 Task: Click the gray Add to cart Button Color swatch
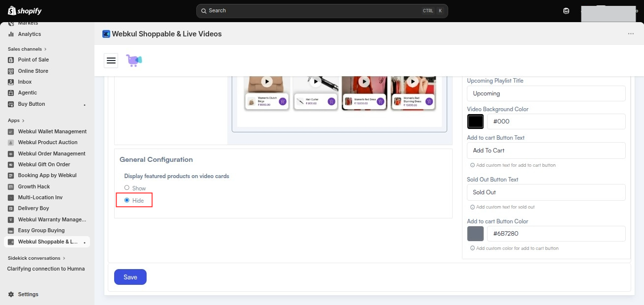click(x=475, y=234)
